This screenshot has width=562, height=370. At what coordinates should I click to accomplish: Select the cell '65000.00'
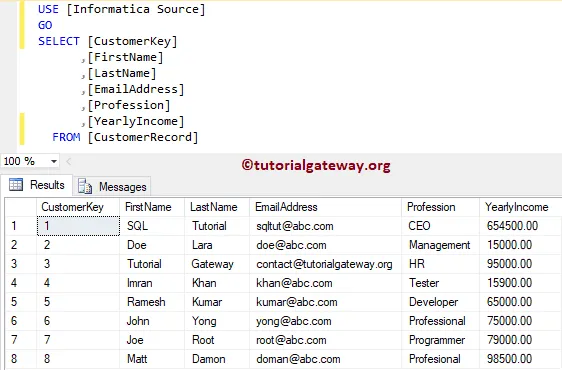click(520, 302)
